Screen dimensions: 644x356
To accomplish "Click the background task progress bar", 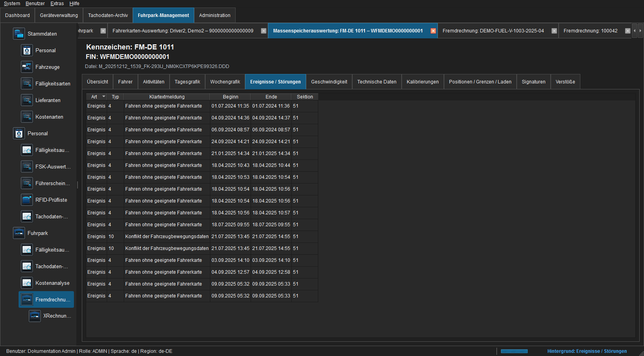I will coord(514,351).
